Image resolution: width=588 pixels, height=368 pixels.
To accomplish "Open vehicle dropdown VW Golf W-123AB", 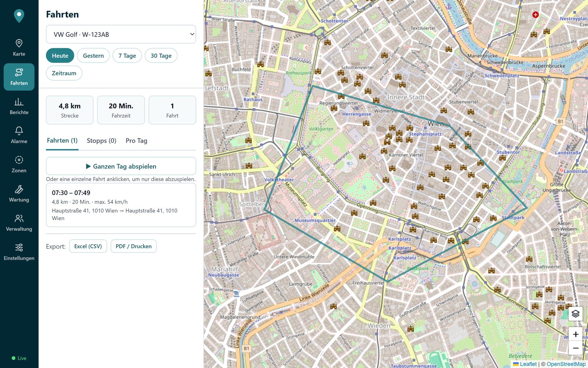I will tap(121, 34).
